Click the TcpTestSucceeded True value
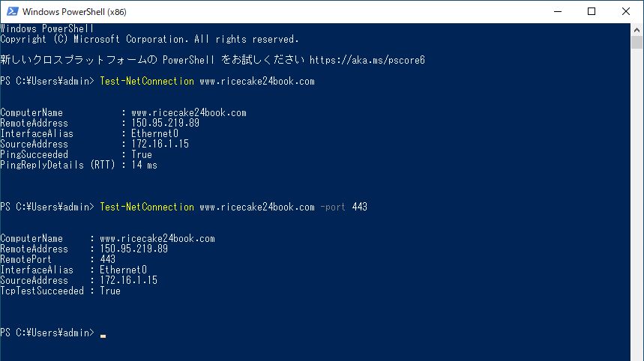644x361 pixels. pos(110,291)
